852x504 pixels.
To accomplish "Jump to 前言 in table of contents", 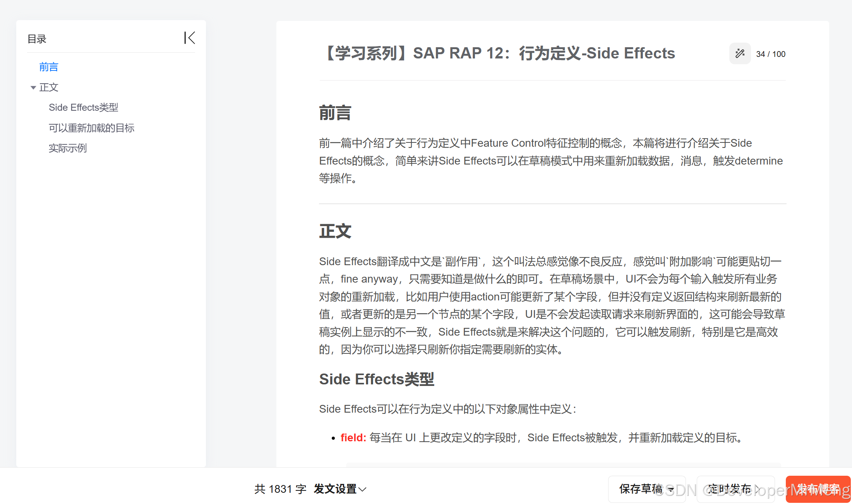I will click(49, 67).
